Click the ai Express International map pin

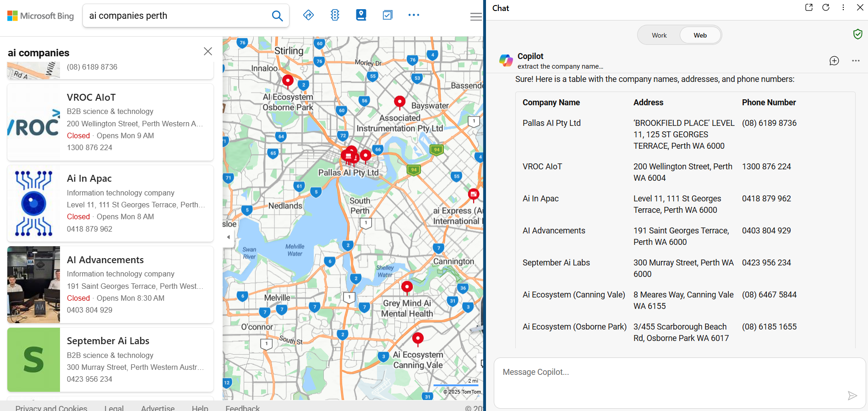[474, 195]
